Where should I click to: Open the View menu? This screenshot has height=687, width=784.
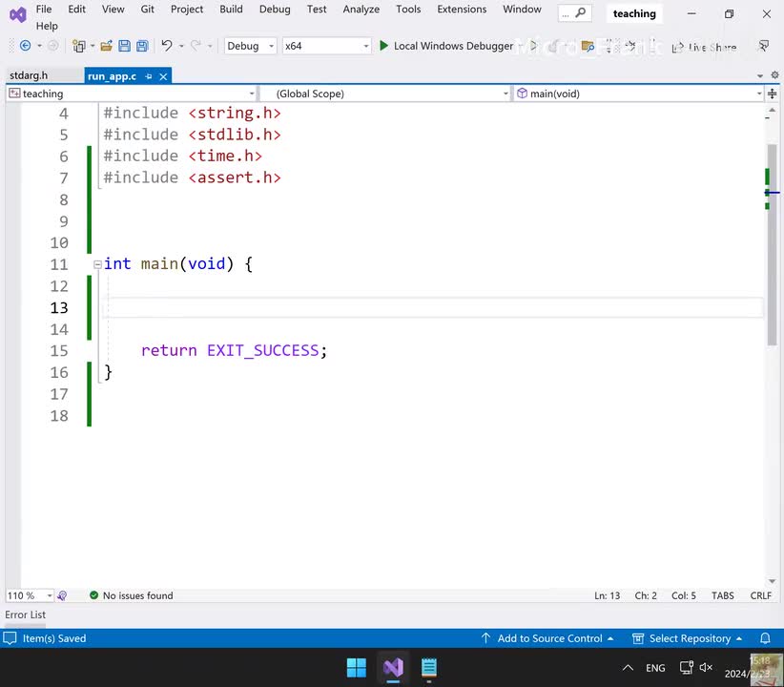[x=113, y=10]
